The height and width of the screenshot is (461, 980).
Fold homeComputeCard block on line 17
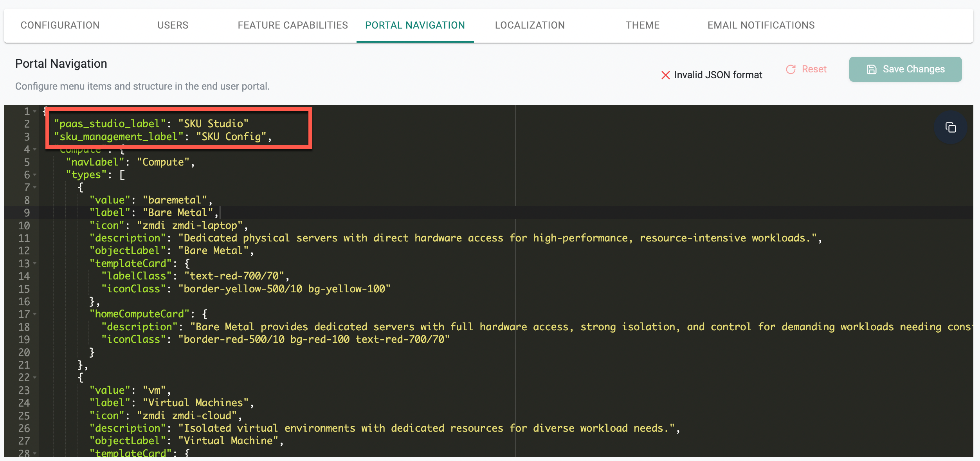tap(35, 314)
